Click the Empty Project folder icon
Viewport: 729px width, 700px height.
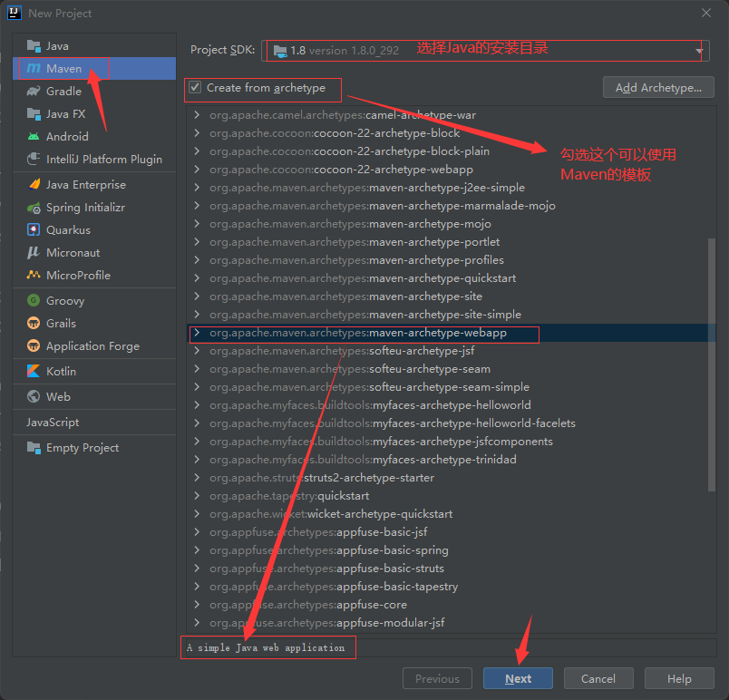pyautogui.click(x=34, y=448)
